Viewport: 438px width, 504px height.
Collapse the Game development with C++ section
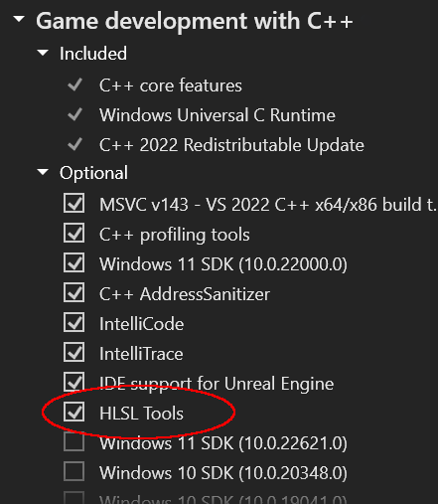(19, 19)
